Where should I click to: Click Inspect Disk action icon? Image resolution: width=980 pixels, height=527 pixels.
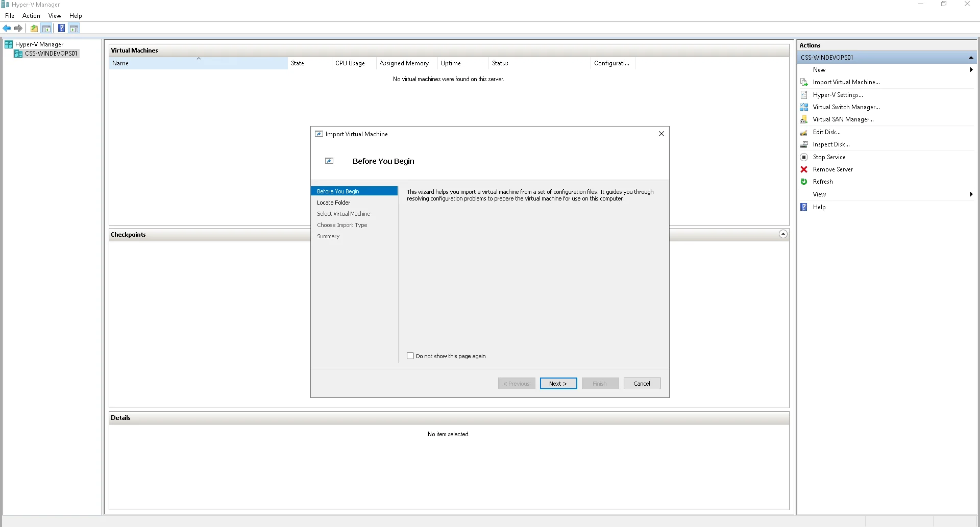(x=804, y=144)
